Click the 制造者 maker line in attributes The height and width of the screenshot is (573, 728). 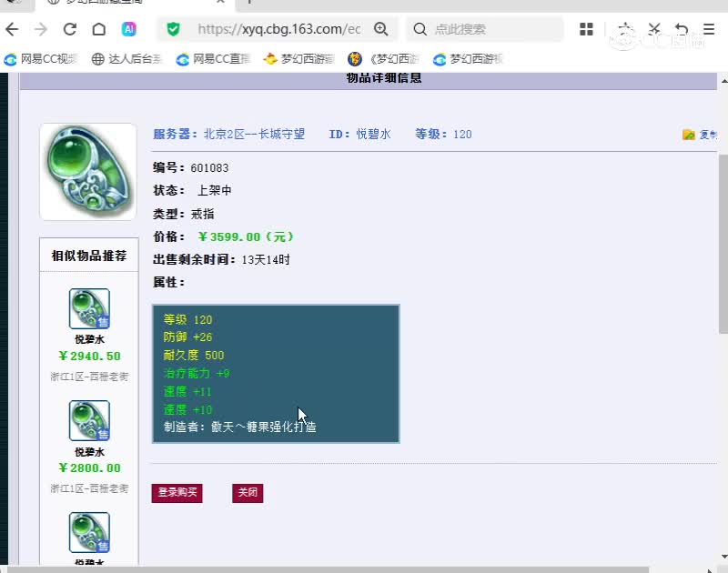tap(240, 427)
